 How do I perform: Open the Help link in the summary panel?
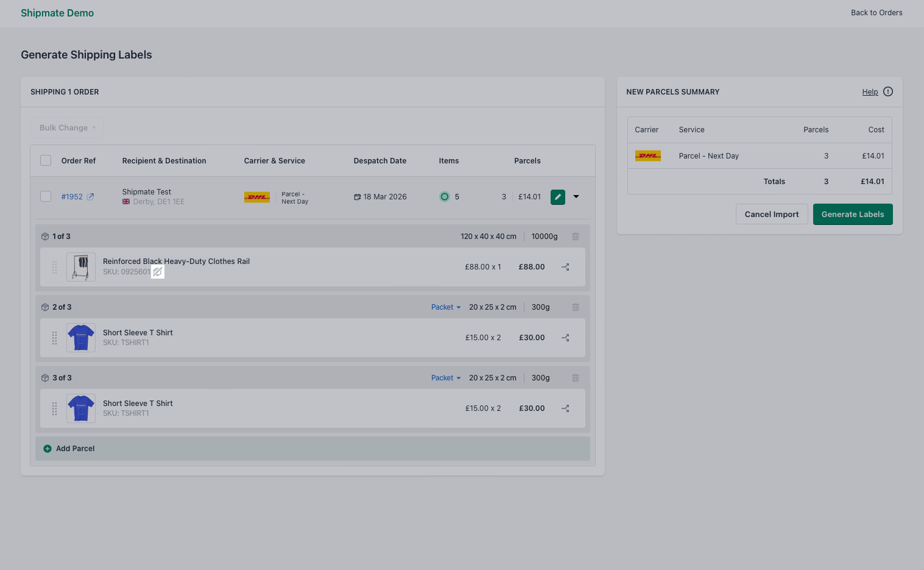(870, 91)
